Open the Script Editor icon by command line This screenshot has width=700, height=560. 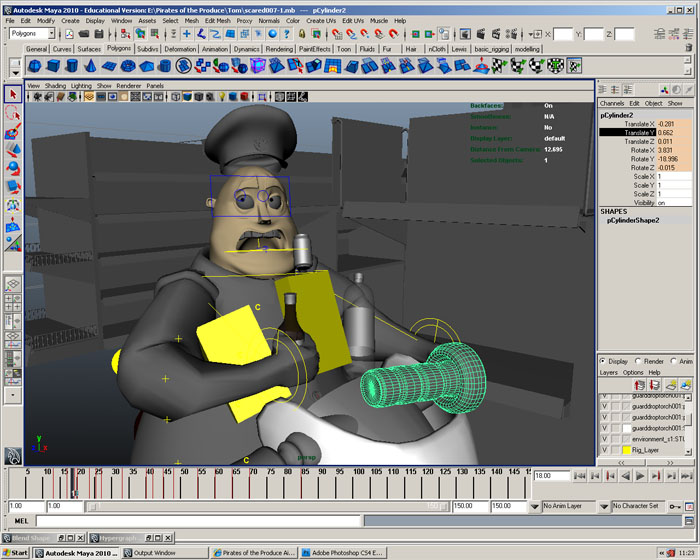coord(690,521)
